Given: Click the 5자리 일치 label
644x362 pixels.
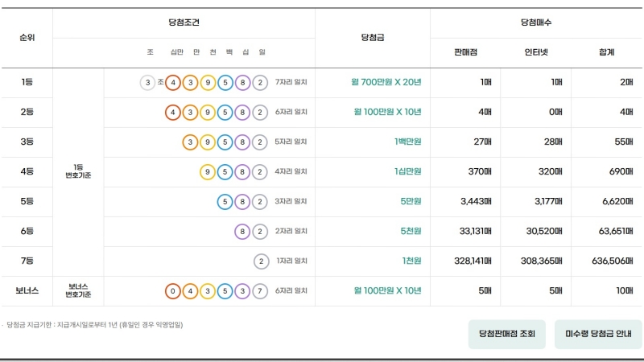Looking at the screenshot, I should tap(291, 142).
